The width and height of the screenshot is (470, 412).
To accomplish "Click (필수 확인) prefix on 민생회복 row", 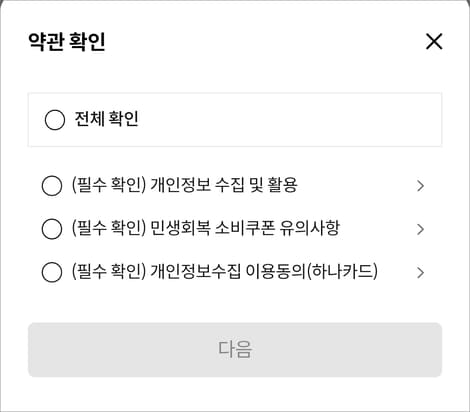I will [109, 228].
